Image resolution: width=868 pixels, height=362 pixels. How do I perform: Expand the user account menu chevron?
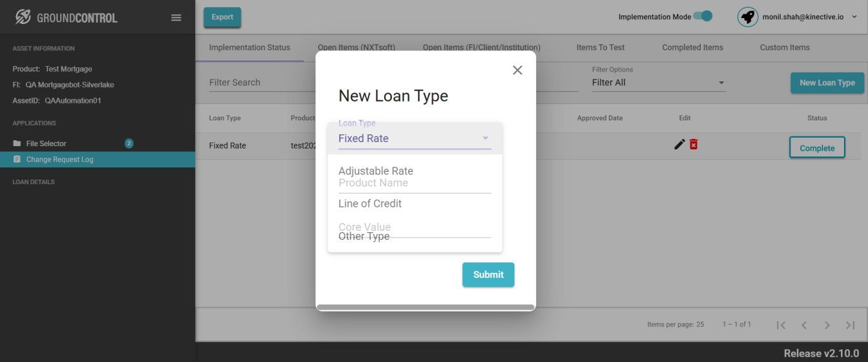854,17
